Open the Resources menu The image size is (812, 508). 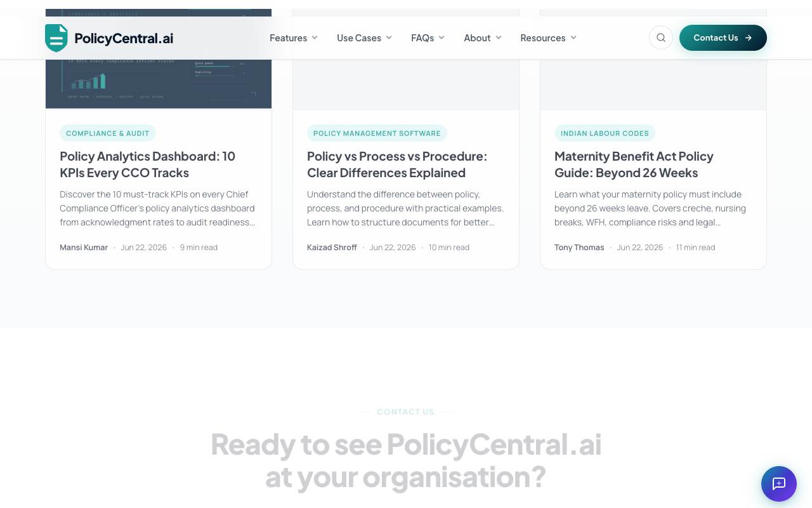tap(549, 37)
